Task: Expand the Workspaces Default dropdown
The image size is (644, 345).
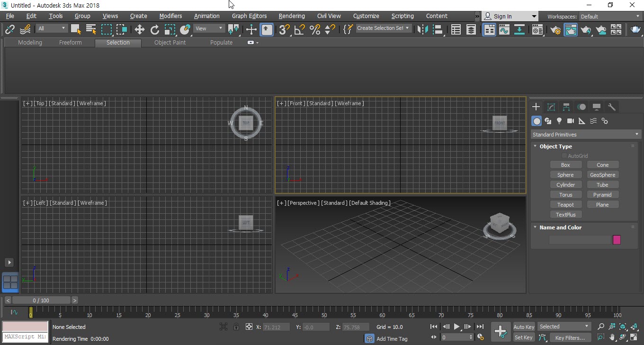Action: pos(610,17)
